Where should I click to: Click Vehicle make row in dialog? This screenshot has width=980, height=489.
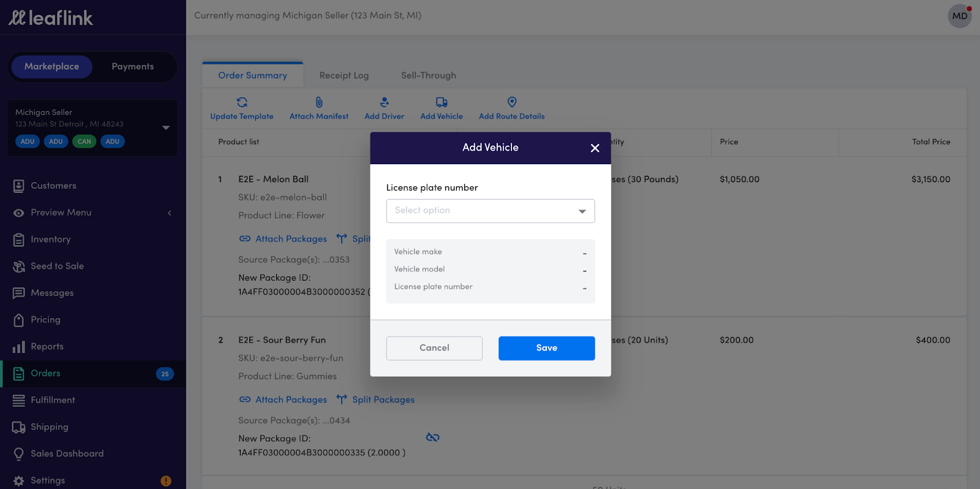point(491,252)
